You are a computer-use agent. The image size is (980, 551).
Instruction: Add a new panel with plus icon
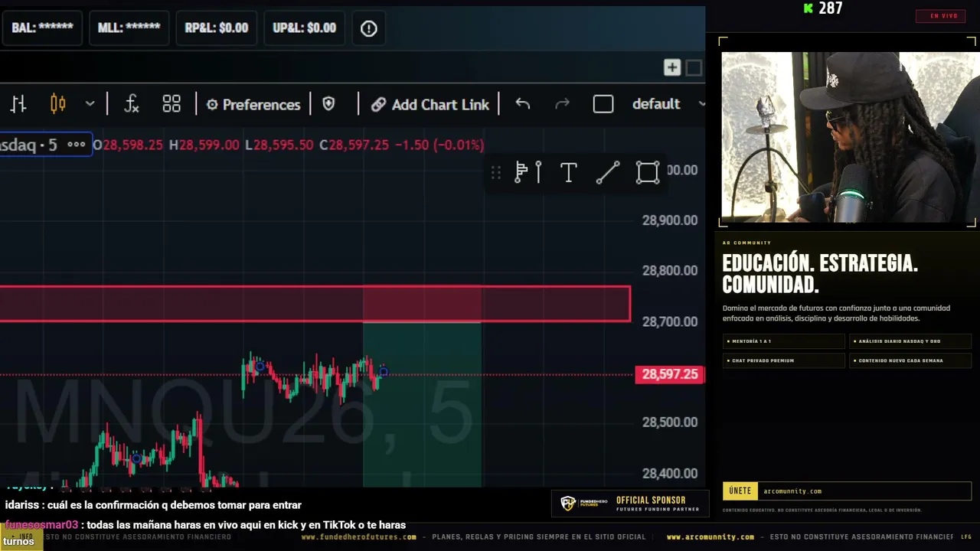coord(671,68)
